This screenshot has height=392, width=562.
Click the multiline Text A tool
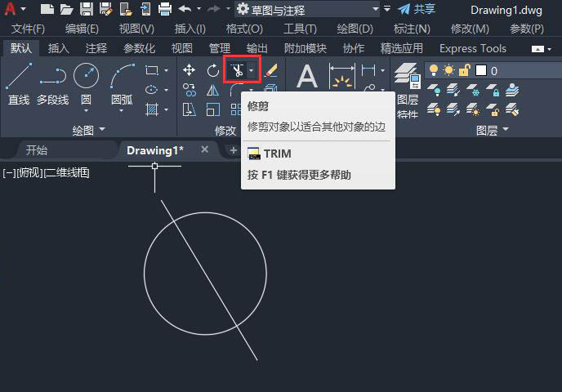pyautogui.click(x=307, y=77)
